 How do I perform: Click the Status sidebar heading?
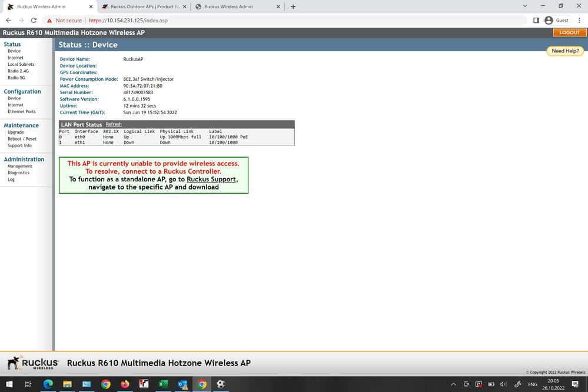(x=12, y=44)
